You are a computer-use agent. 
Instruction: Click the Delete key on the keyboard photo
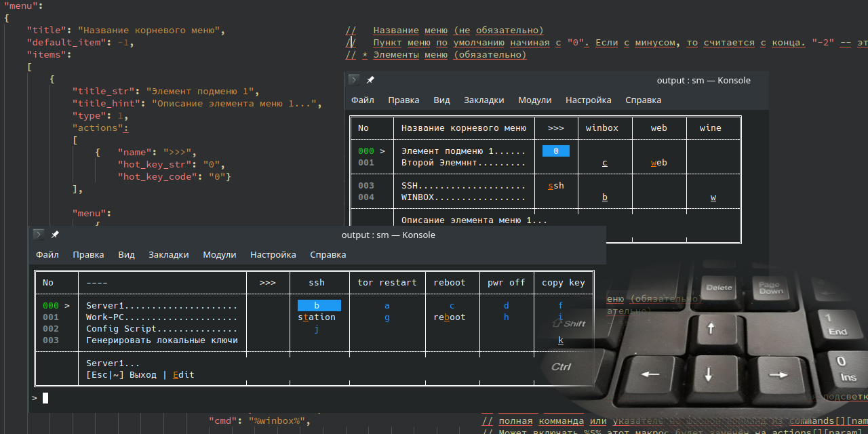click(720, 288)
